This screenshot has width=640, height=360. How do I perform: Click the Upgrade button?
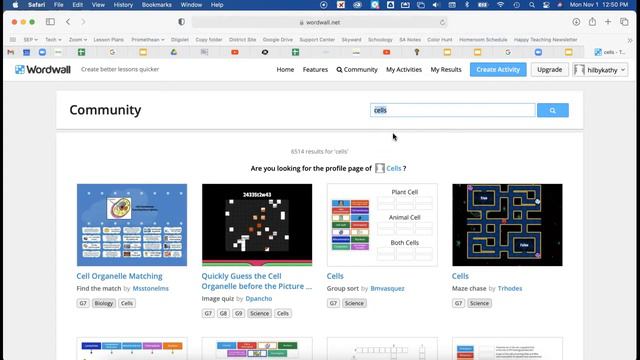[549, 69]
